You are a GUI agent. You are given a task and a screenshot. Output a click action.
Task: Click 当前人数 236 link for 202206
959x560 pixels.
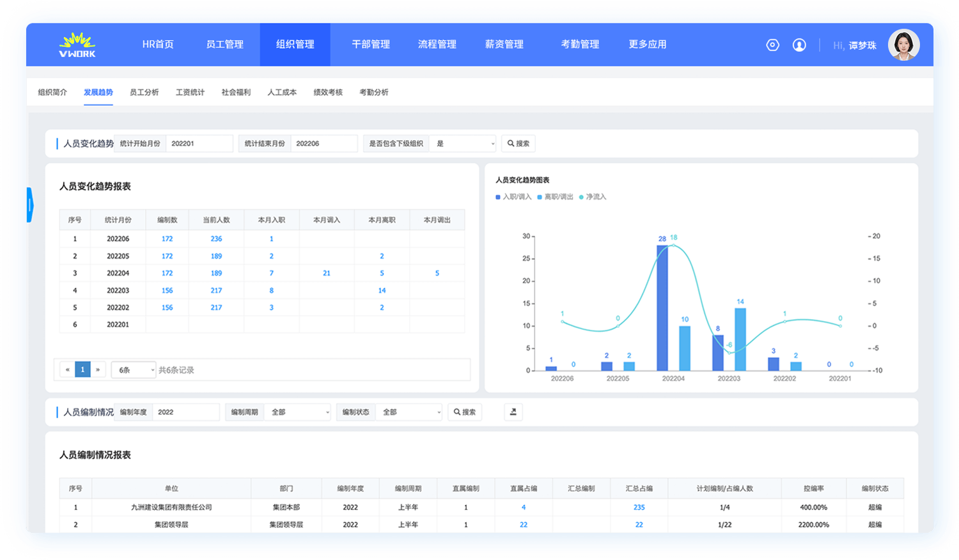217,238
